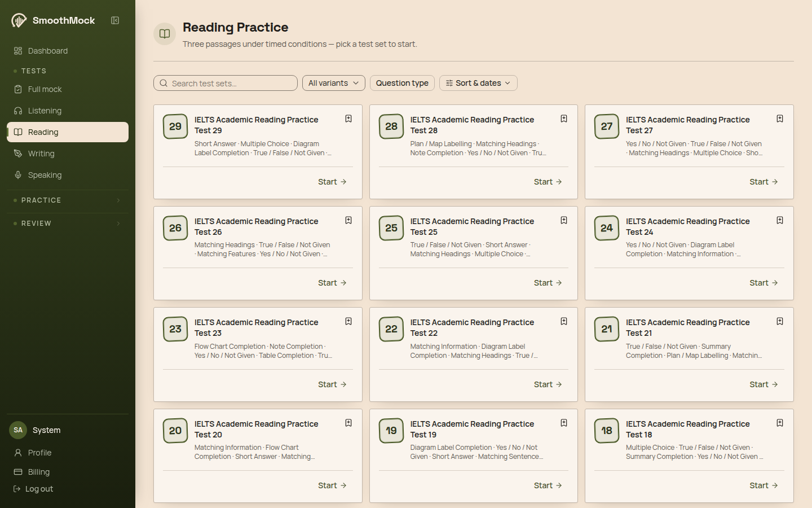Expand the Review section in sidebar
The height and width of the screenshot is (508, 812).
click(68, 224)
